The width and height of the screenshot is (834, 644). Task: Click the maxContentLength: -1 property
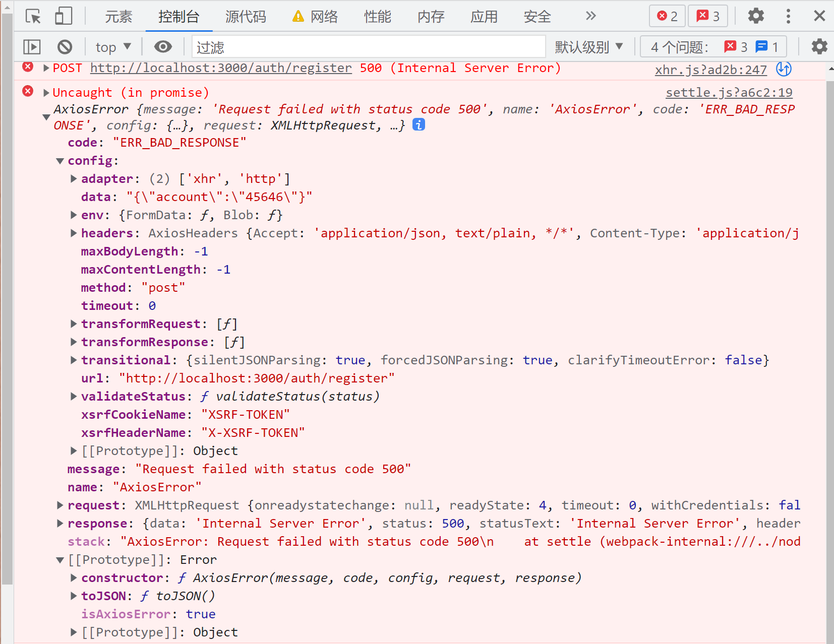coord(156,270)
